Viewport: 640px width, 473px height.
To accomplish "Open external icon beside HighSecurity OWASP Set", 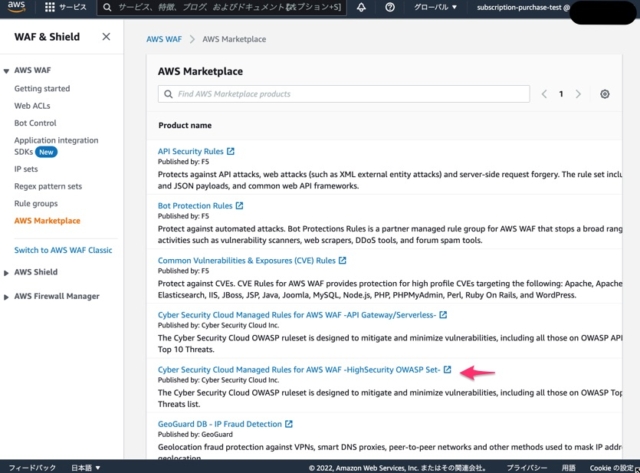I will (447, 369).
